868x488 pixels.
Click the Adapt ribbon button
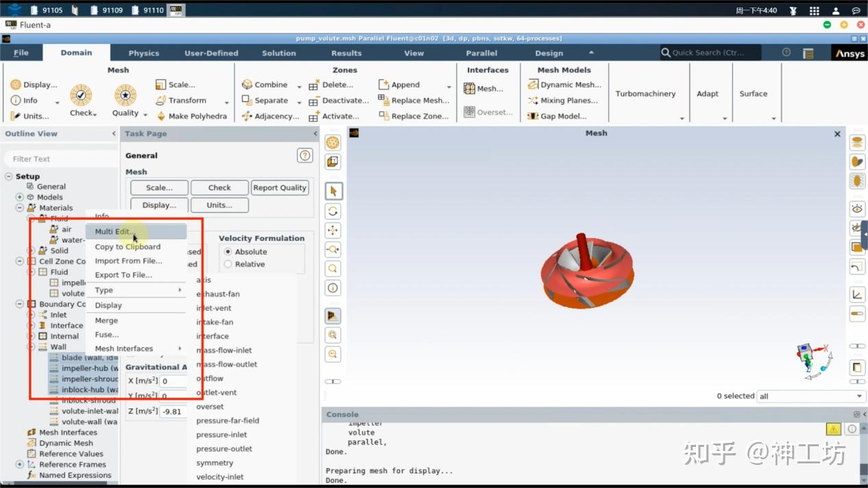pyautogui.click(x=708, y=94)
